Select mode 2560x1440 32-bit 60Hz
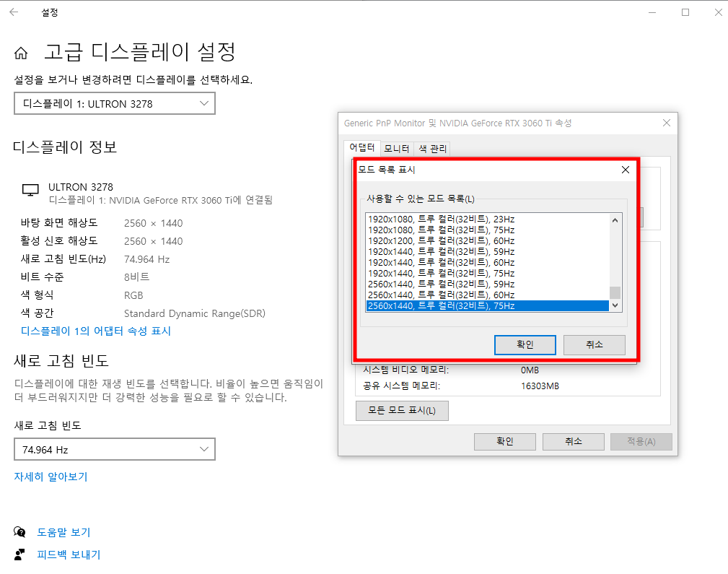 [487, 295]
